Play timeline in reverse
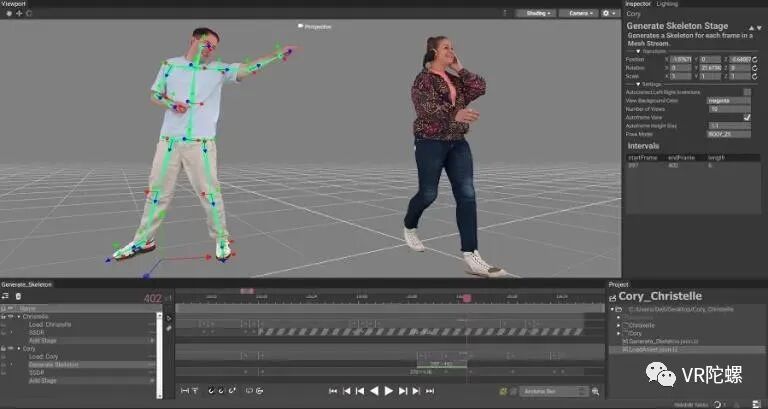 click(374, 391)
